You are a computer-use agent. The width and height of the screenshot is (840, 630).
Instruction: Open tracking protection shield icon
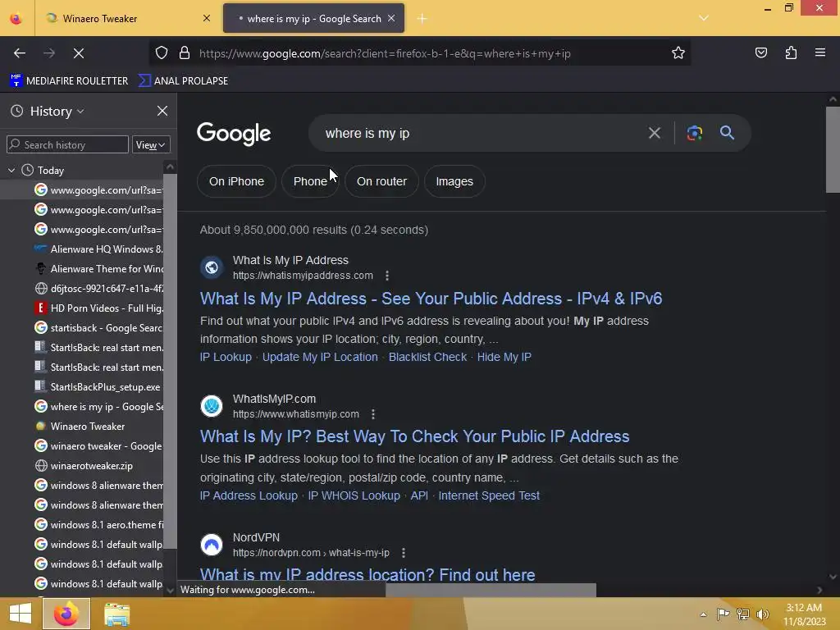point(162,53)
